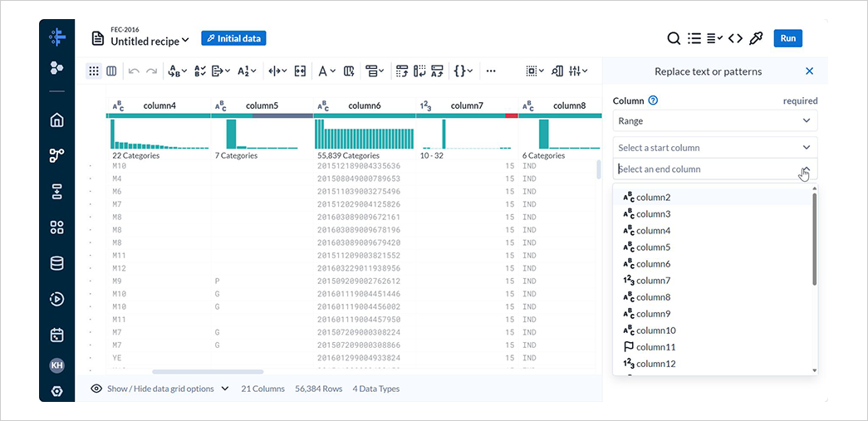Viewport: 868px width, 421px height.
Task: Open the code view icon
Action: (735, 38)
